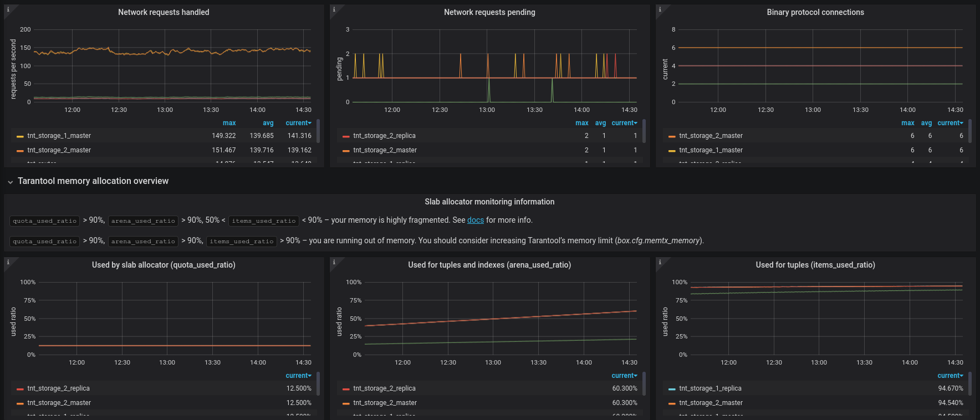Open Network requests pending panel title menu
Image resolution: width=980 pixels, height=420 pixels.
[489, 12]
